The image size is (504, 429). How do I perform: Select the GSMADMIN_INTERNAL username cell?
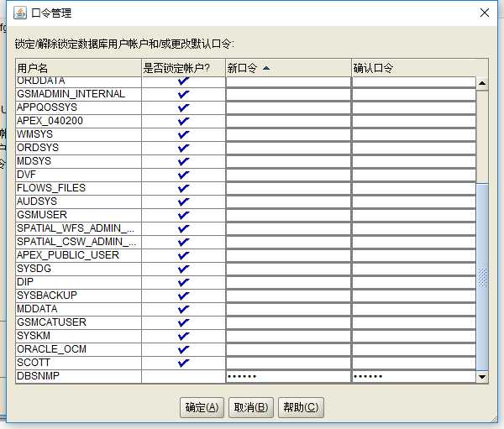[78, 94]
